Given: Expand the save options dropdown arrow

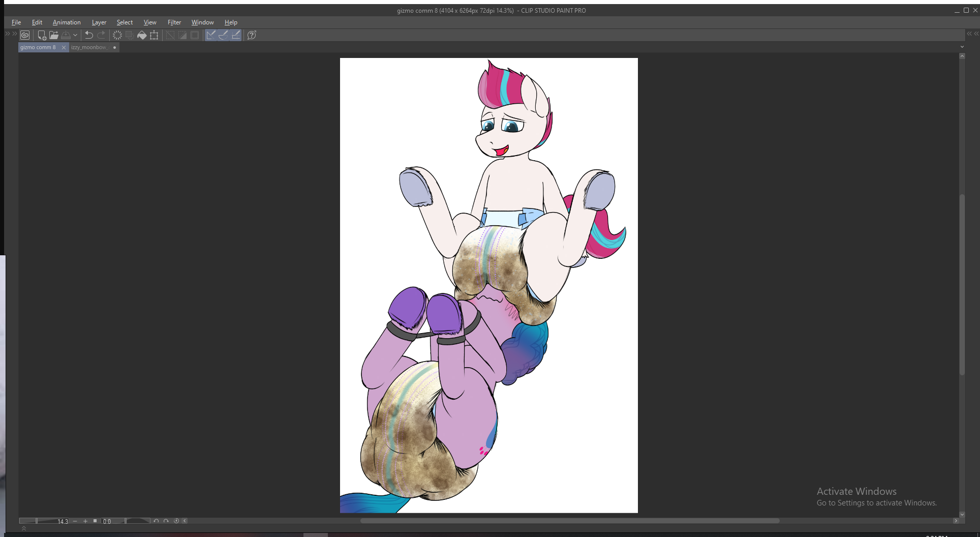Looking at the screenshot, I should pyautogui.click(x=75, y=35).
